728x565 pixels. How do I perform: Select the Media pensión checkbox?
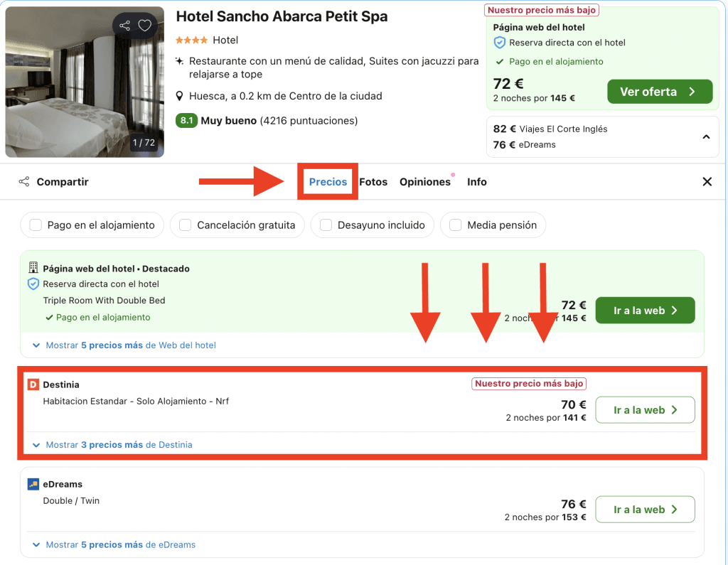pos(456,225)
